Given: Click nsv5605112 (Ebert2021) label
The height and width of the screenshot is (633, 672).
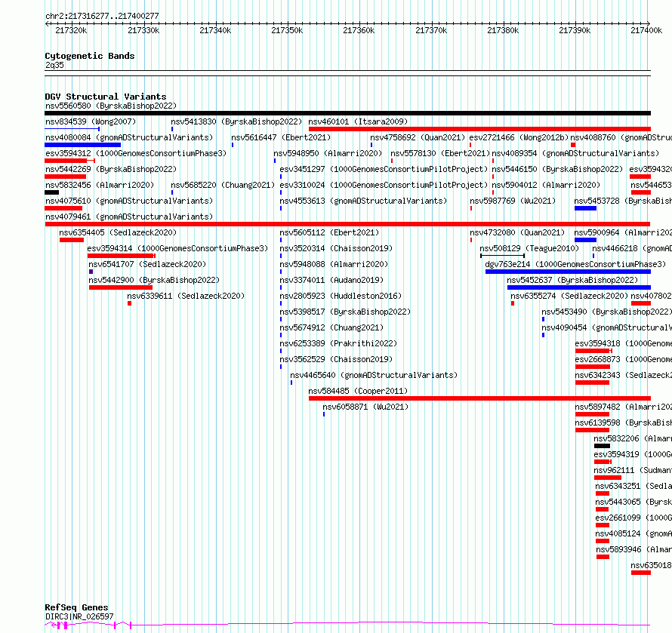Looking at the screenshot, I should pos(329,232).
